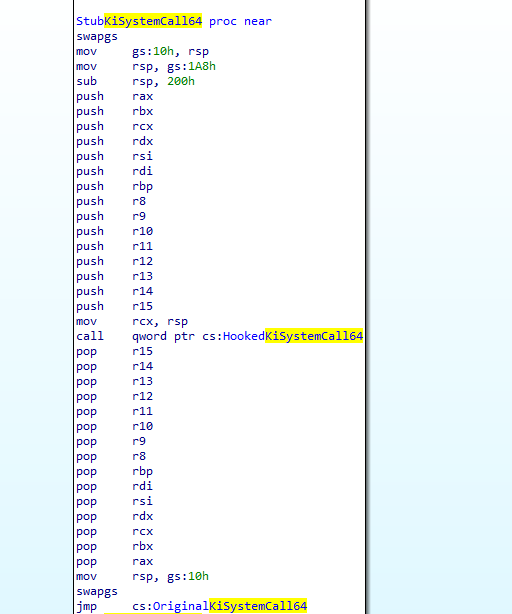Click the first swapgs instruction
Image resolution: width=512 pixels, height=614 pixels.
[97, 37]
